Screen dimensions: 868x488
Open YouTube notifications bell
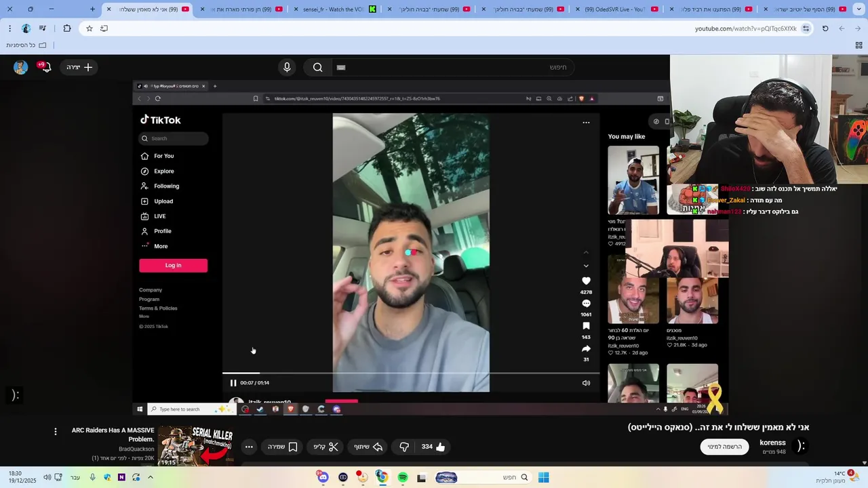pyautogui.click(x=45, y=67)
